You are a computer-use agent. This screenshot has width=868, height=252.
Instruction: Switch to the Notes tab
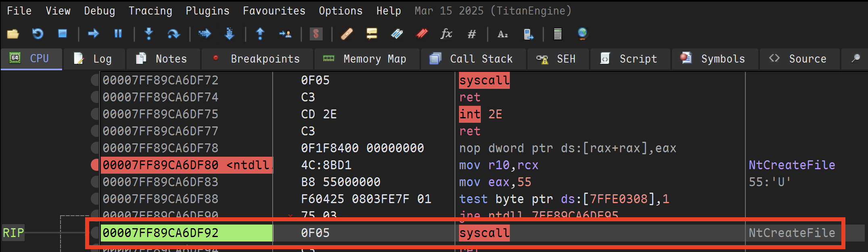click(163, 59)
